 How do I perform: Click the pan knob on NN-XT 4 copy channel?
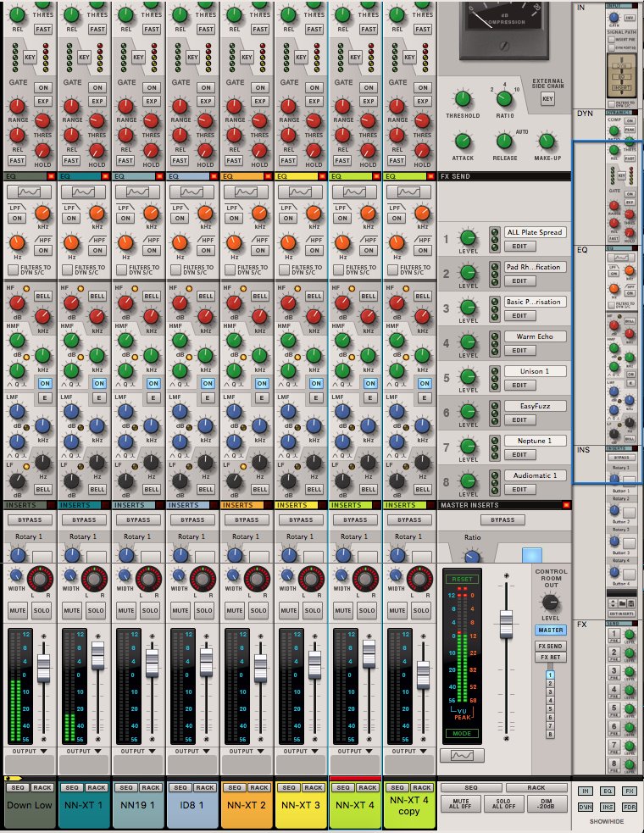[x=419, y=579]
